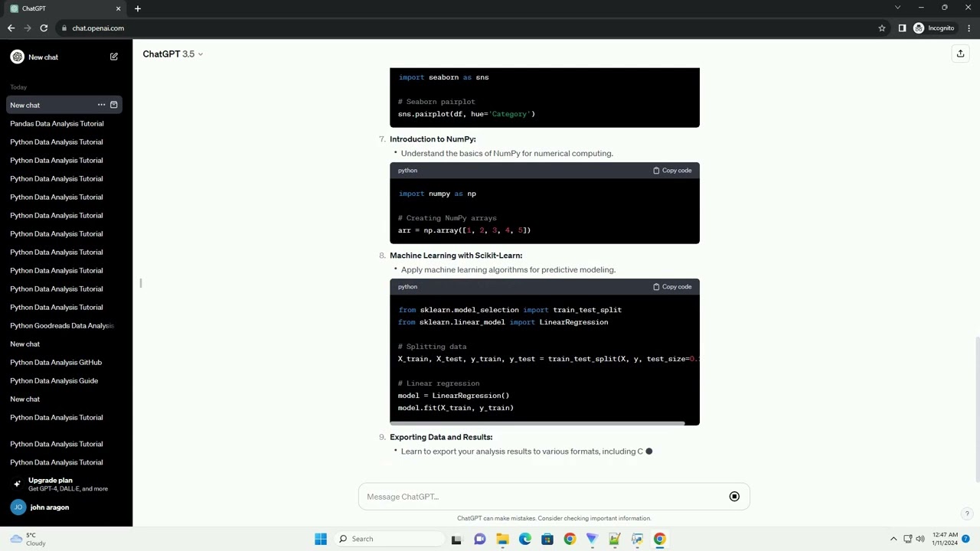
Task: Click the page vertical scrollbar thumb
Action: [976, 409]
